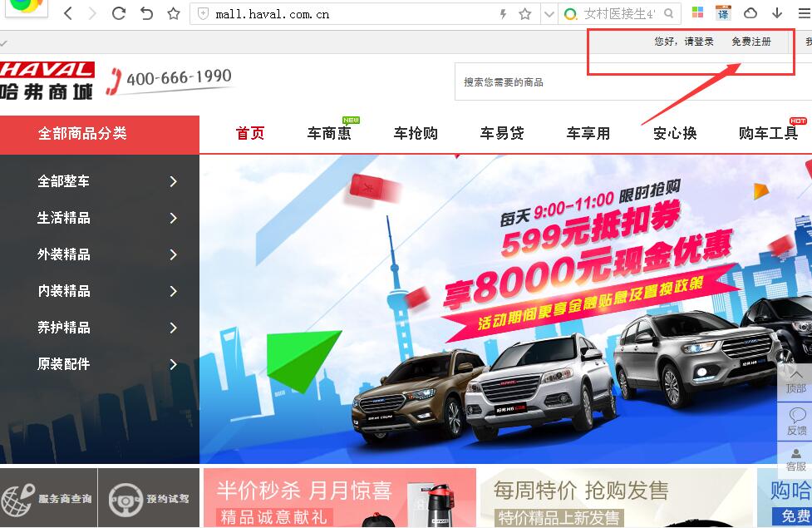Click the refresh page icon
The width and height of the screenshot is (812, 528).
(x=118, y=13)
